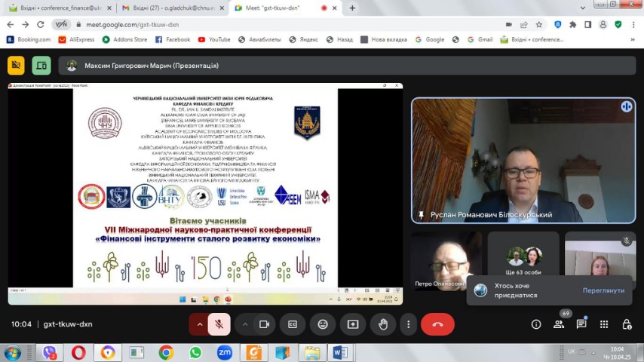Screen dimensions: 644x362
Task: Turn on closed captions
Action: pyautogui.click(x=293, y=324)
